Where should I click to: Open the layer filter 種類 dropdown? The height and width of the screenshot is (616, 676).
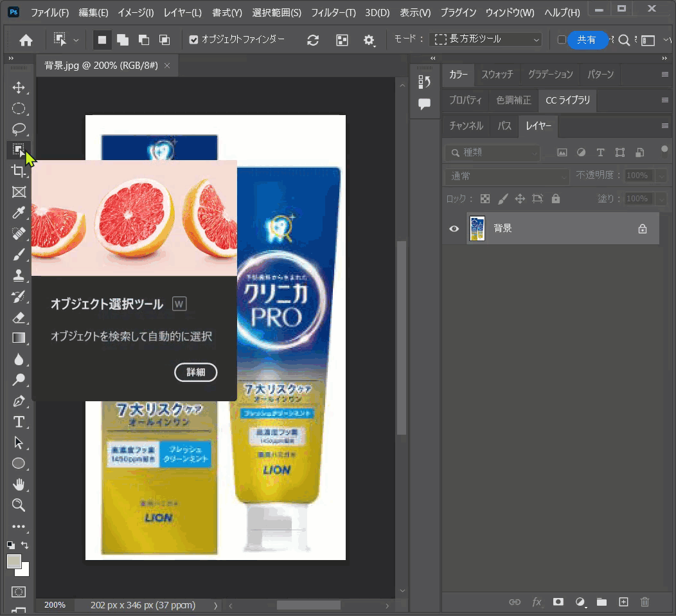(492, 152)
